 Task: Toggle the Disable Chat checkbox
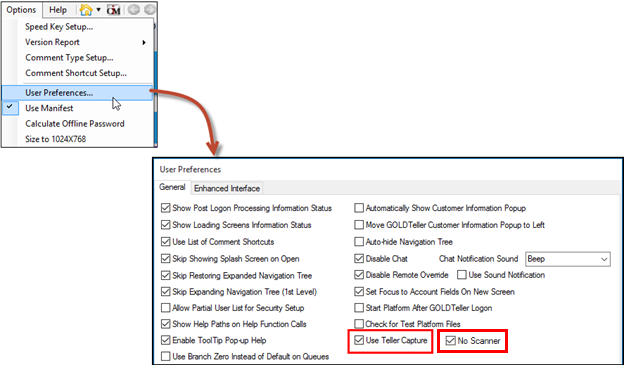click(x=359, y=259)
